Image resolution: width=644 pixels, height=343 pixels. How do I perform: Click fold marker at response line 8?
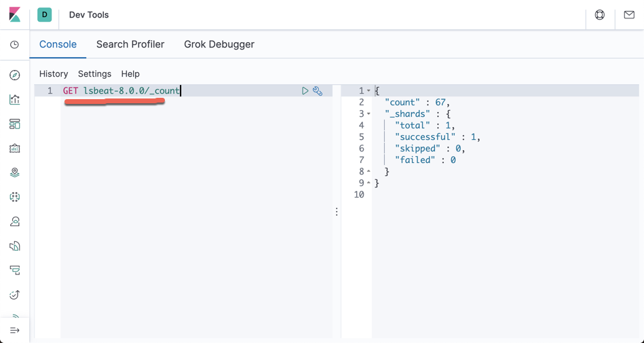pos(368,171)
